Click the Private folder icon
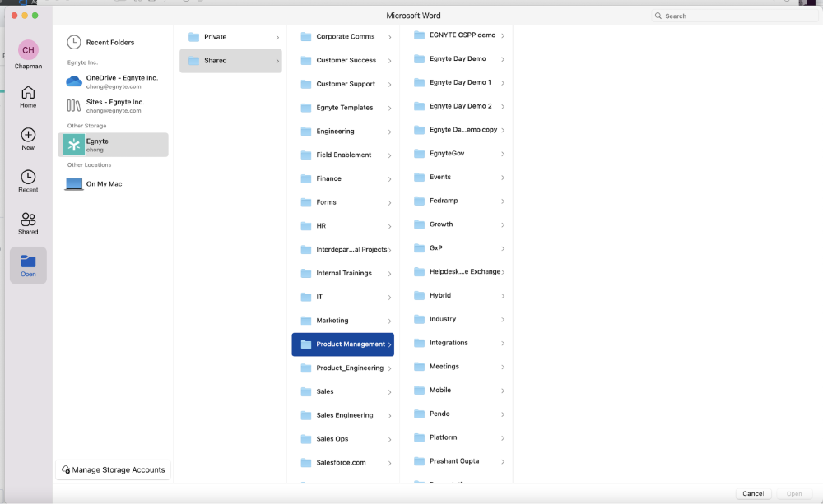The width and height of the screenshot is (823, 504). tap(193, 37)
